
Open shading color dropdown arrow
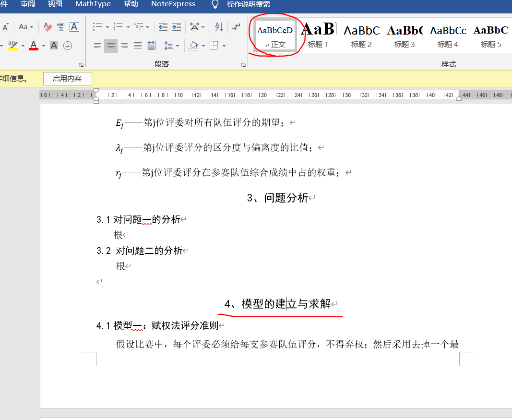pyautogui.click(x=203, y=46)
